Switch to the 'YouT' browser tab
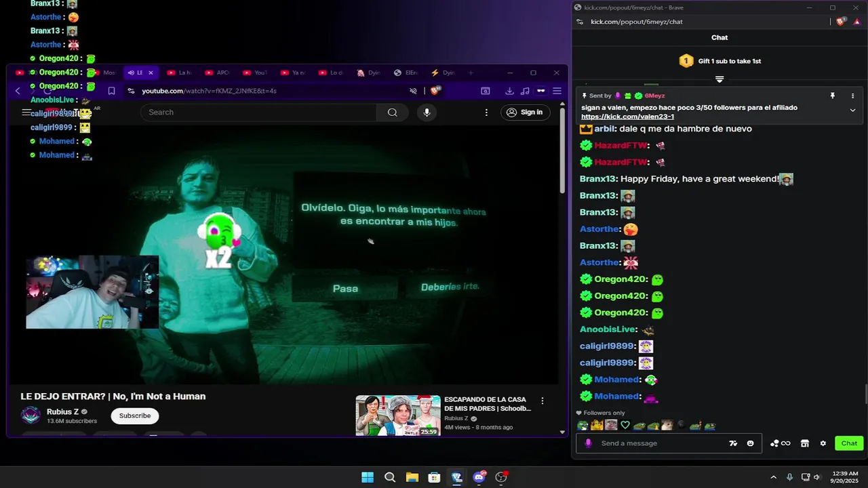 pos(255,73)
